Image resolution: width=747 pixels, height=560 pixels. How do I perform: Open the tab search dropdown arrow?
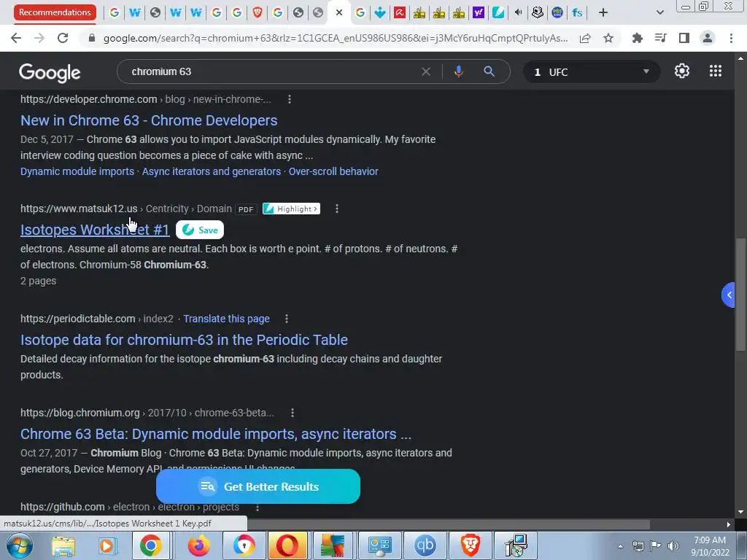[659, 12]
